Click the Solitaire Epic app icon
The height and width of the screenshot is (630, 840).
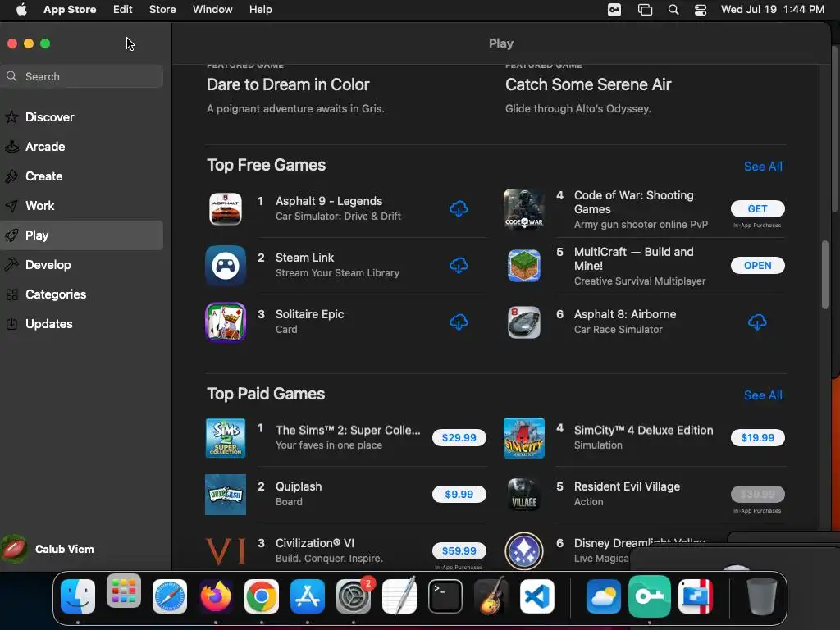226,322
